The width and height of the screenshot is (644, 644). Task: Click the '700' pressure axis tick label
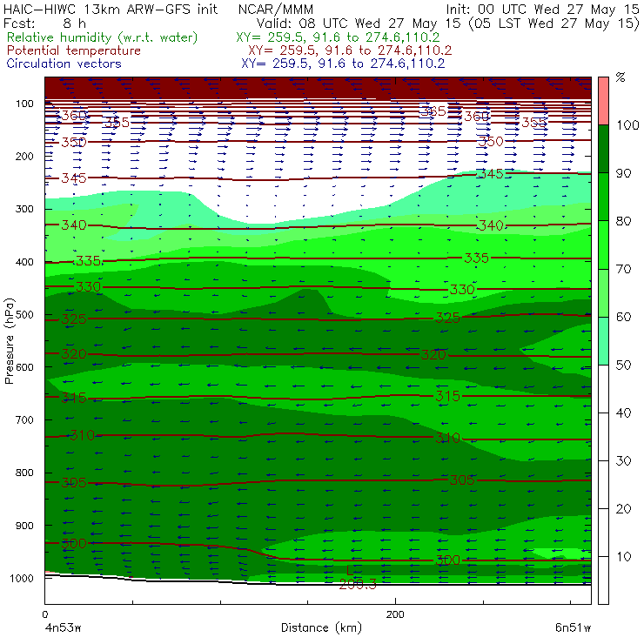click(24, 420)
